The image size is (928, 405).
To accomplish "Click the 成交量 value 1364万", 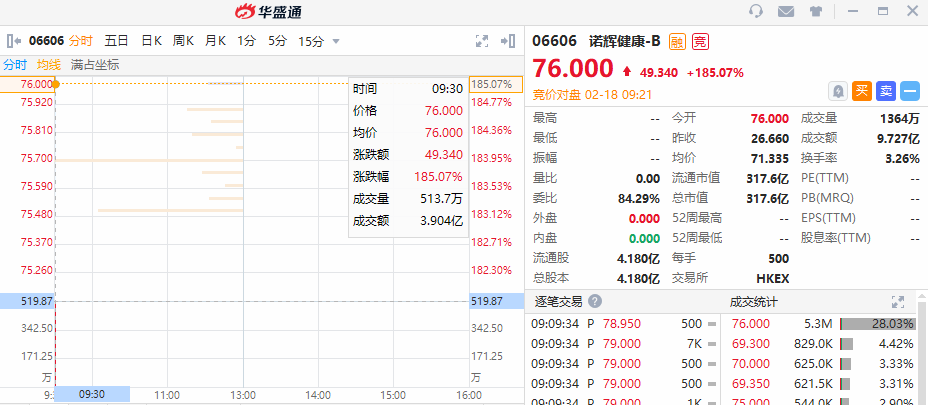I will 900,118.
